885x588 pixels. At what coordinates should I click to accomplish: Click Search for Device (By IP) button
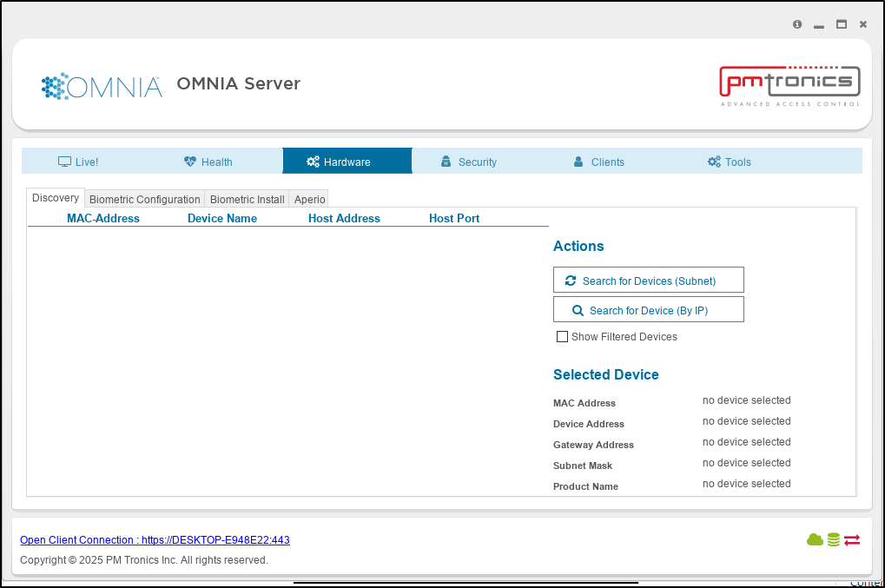coord(649,309)
